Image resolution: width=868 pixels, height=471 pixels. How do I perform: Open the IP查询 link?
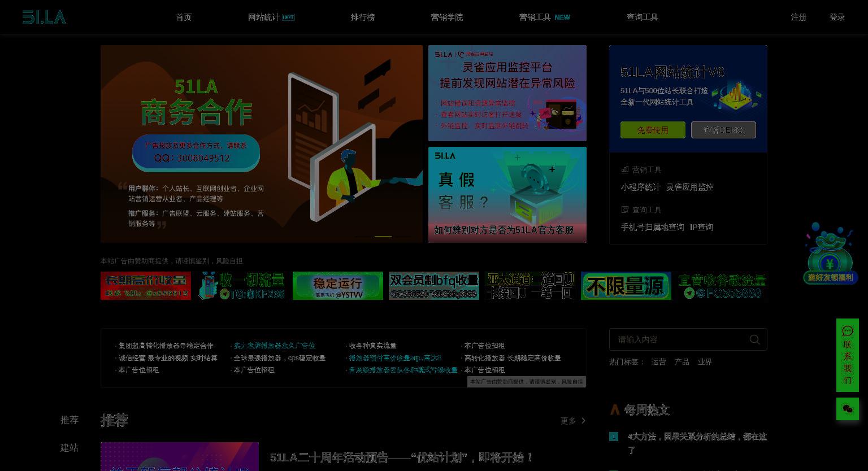tap(701, 227)
